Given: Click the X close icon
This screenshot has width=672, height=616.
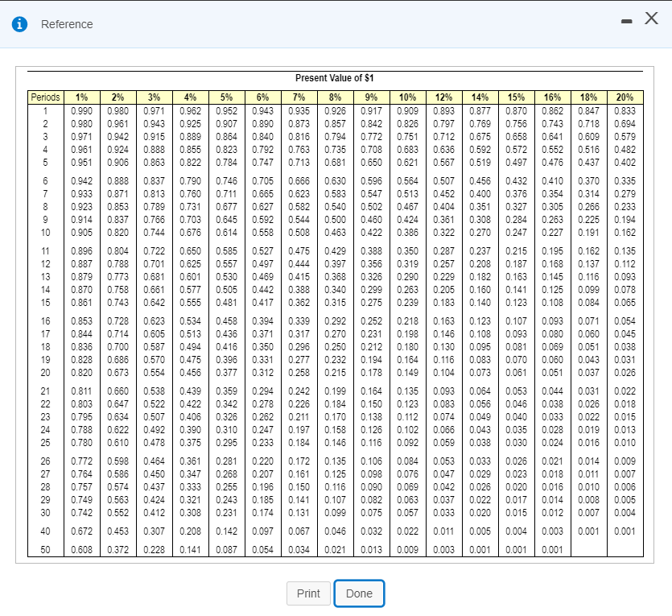Looking at the screenshot, I should click(651, 18).
